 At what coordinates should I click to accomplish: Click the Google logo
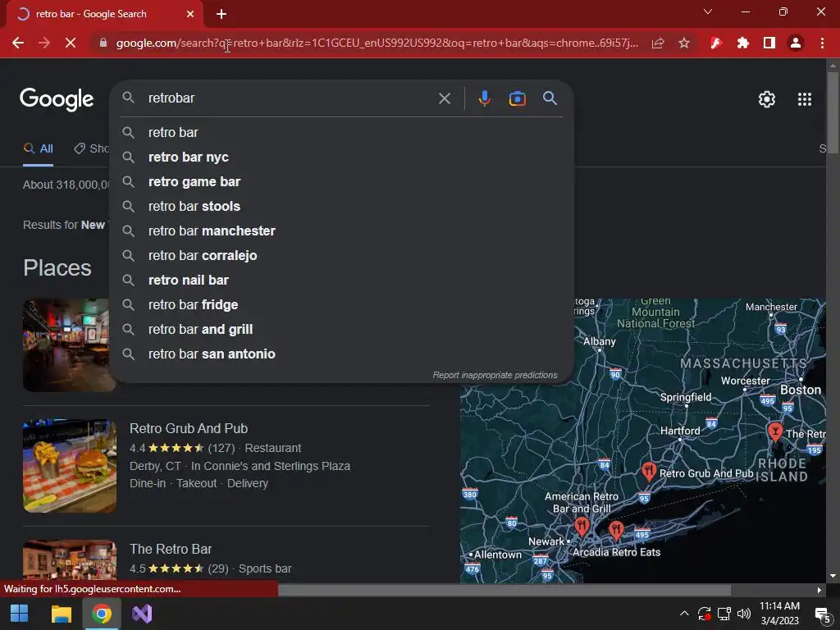(57, 99)
